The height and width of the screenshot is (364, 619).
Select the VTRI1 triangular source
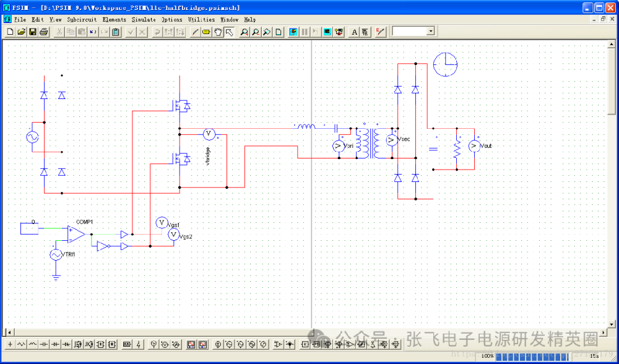point(56,255)
